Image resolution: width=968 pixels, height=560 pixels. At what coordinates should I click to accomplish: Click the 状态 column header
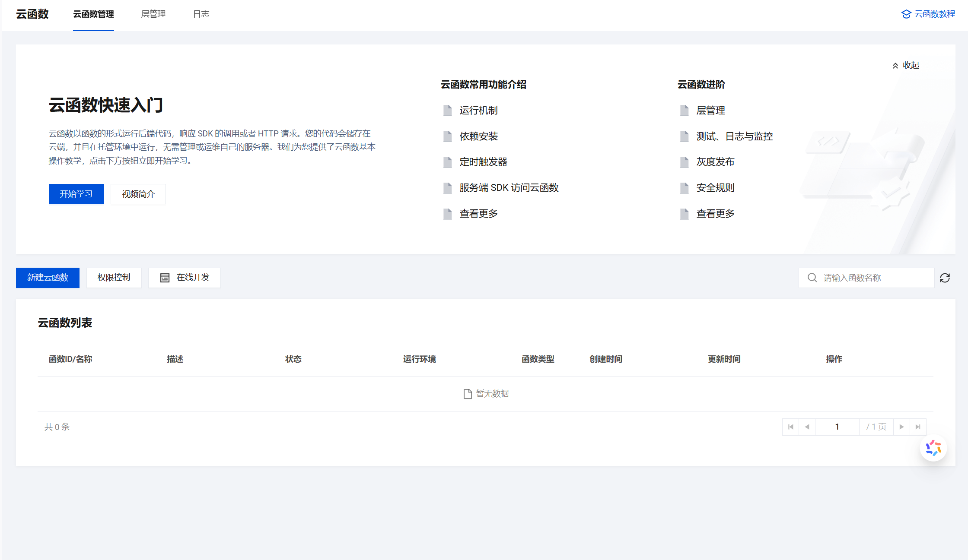point(293,359)
